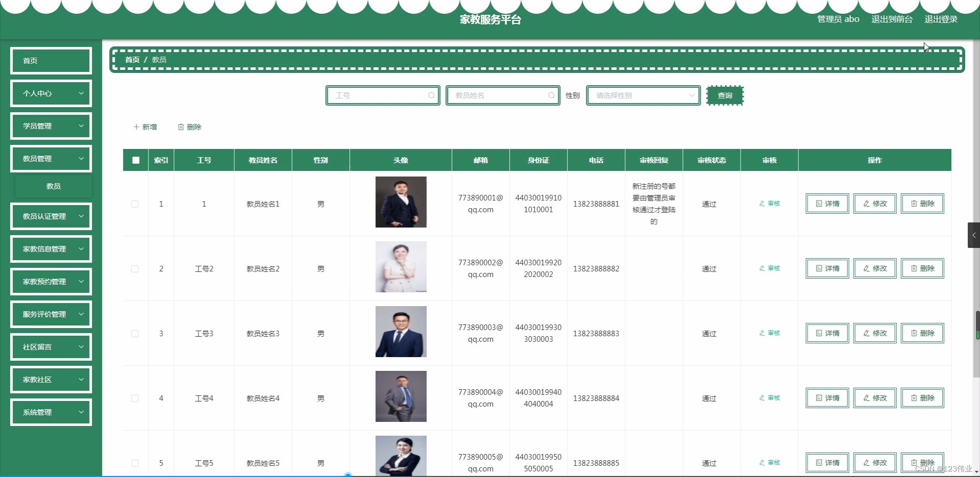Click the 查询 search button

point(725,95)
